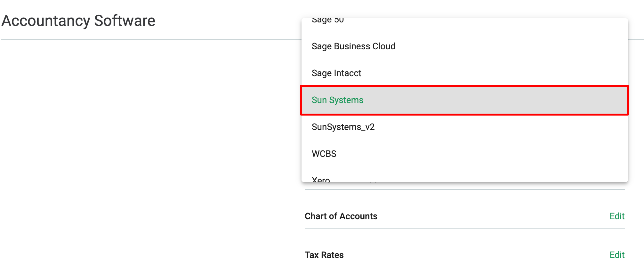Edit the Chart of Accounts

617,216
